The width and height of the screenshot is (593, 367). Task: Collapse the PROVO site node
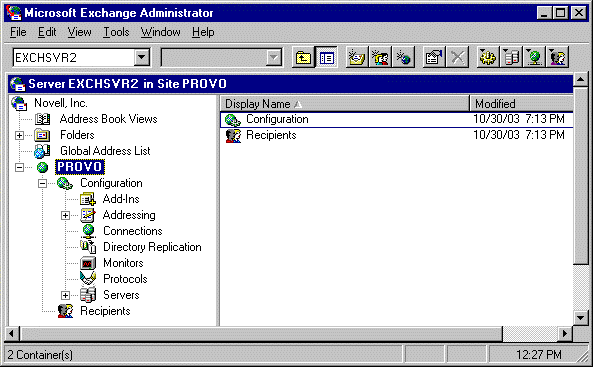19,167
